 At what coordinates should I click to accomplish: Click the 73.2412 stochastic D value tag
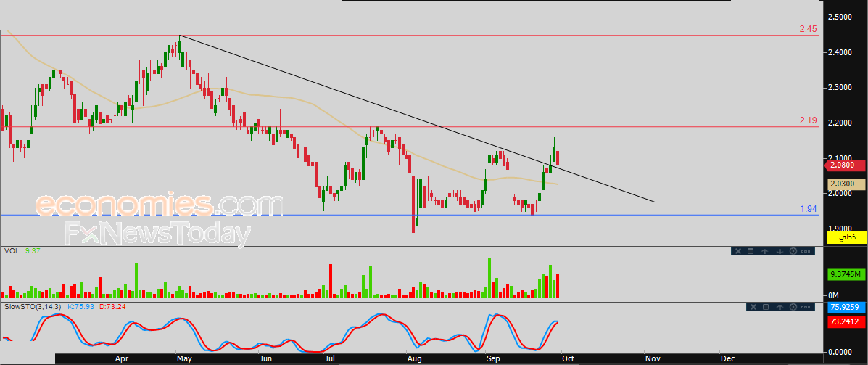coord(846,321)
